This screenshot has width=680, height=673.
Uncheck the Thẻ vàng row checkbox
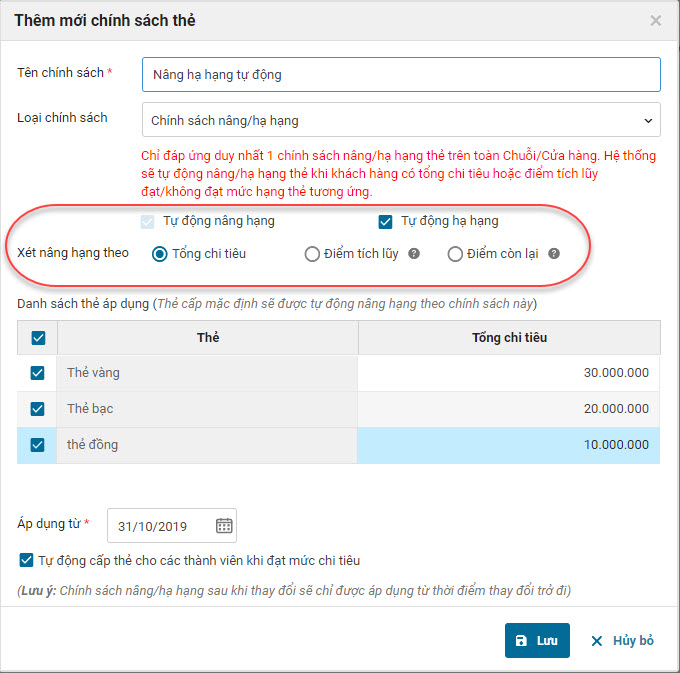38,373
